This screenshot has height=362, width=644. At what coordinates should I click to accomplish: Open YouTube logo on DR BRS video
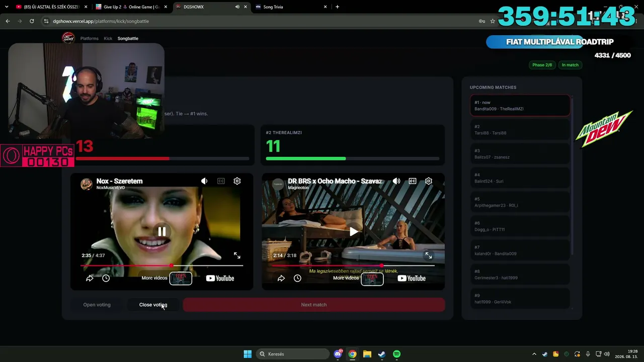click(412, 278)
